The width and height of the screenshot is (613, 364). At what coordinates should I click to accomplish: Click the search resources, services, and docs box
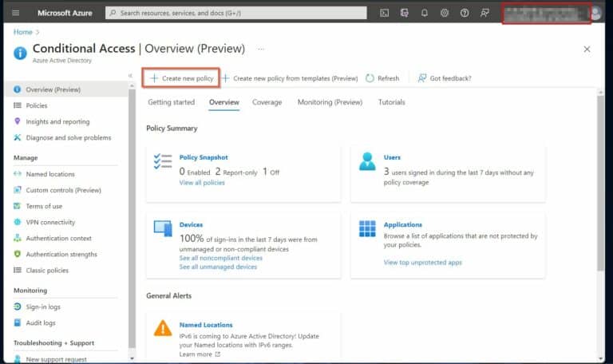[236, 13]
